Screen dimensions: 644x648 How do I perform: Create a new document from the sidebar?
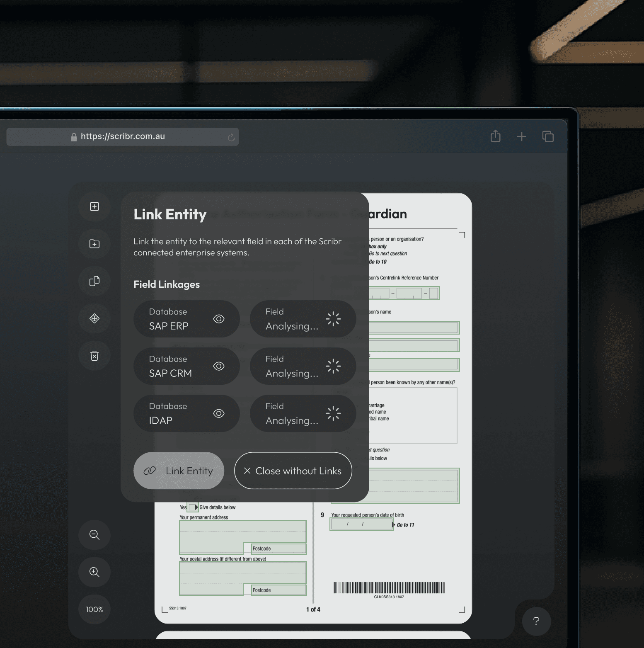(x=94, y=206)
